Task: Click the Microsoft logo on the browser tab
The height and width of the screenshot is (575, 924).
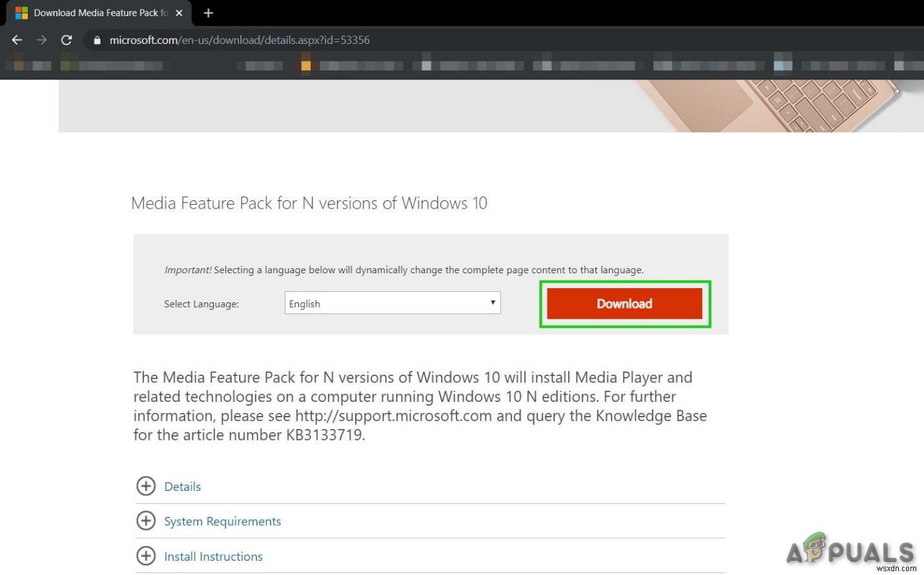Action: coord(23,12)
